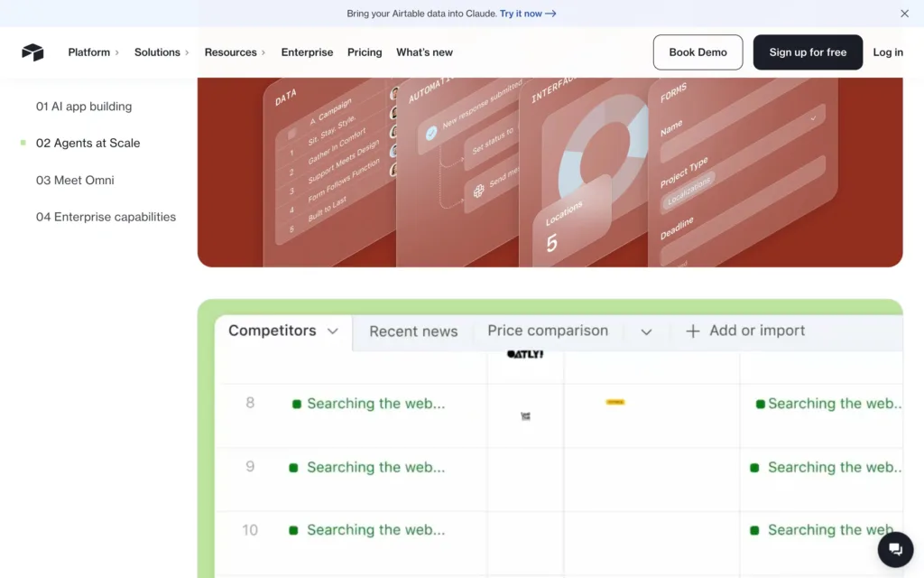The height and width of the screenshot is (578, 924).
Task: Expand the Solutions menu
Action: [x=162, y=52]
